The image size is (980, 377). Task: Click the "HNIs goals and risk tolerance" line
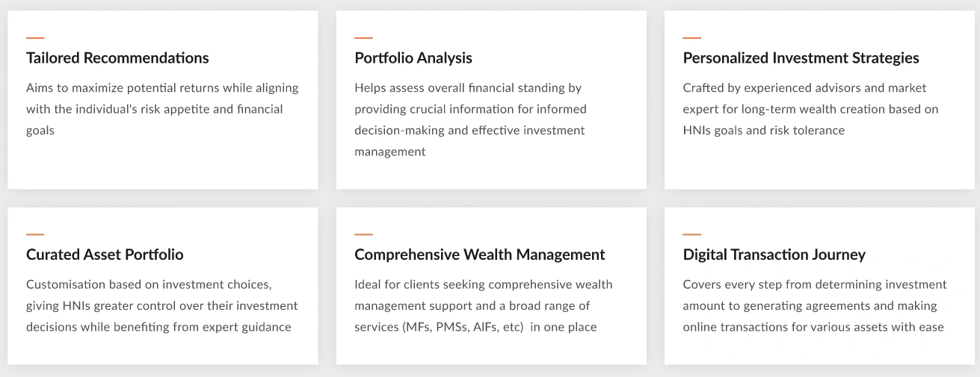tap(763, 130)
